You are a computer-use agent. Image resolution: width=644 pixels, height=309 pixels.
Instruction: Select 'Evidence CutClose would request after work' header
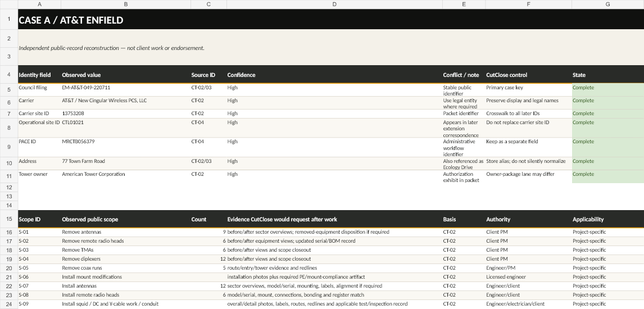click(x=334, y=219)
